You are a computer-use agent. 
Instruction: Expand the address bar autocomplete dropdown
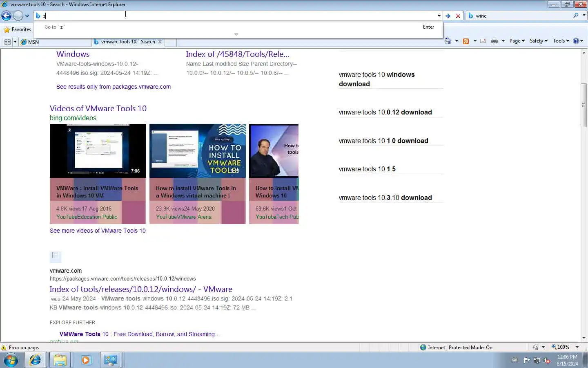point(439,16)
